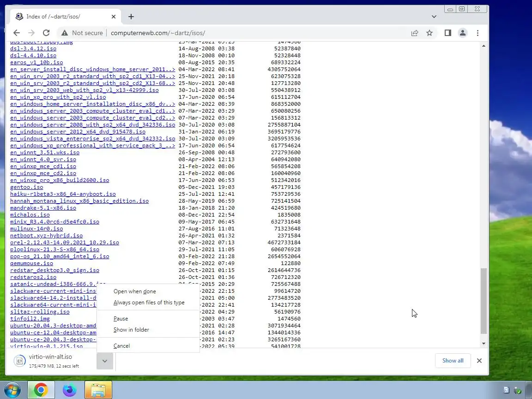Download redstaros2.iso

[33, 277]
